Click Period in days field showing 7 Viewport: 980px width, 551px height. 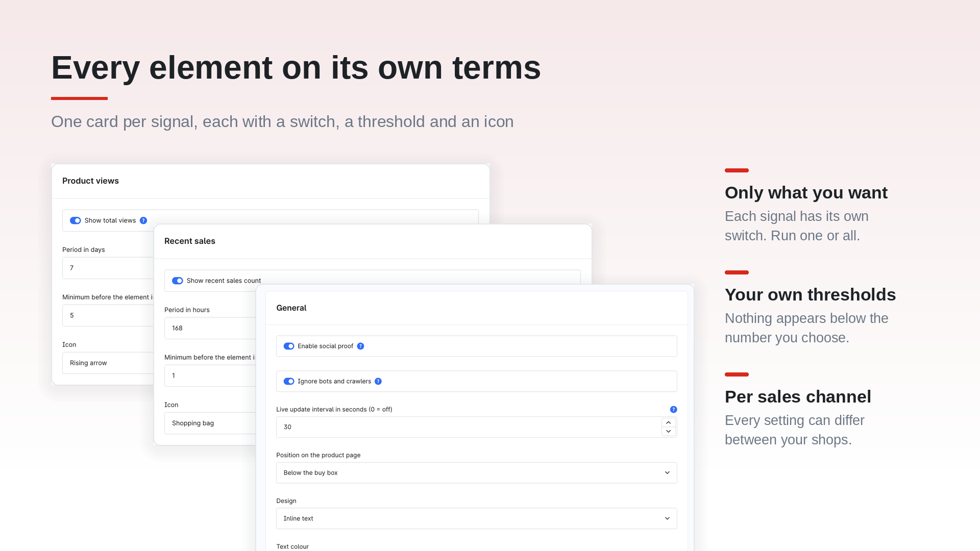108,268
